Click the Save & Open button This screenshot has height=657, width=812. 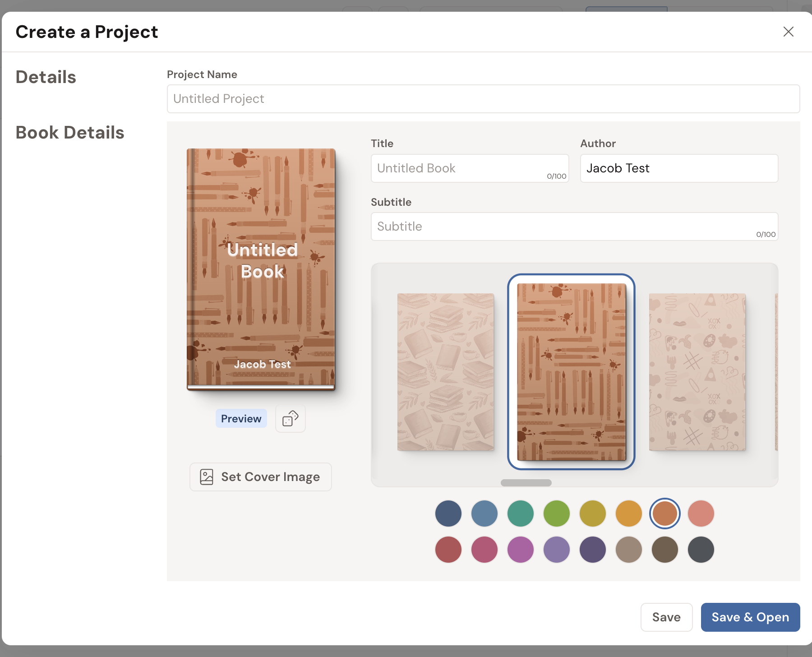750,617
